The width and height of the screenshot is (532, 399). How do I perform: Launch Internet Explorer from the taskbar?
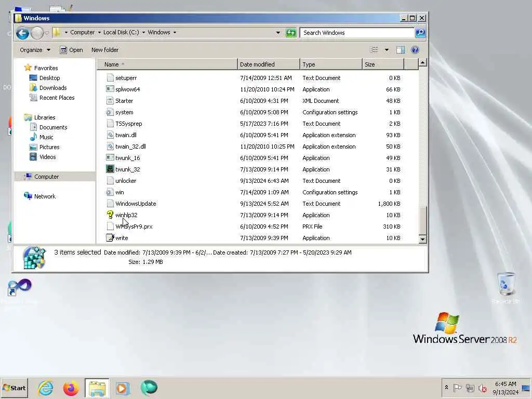click(46, 388)
